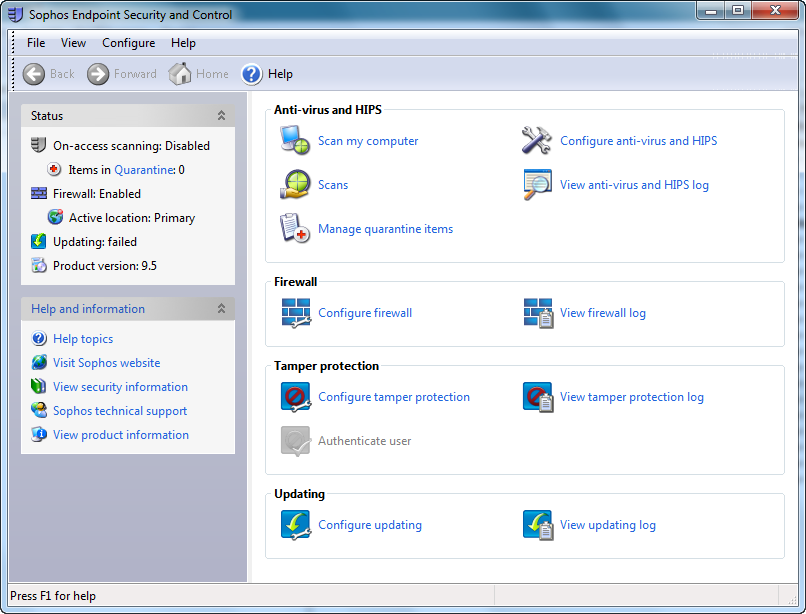806x614 pixels.
Task: Open the View menu
Action: (73, 43)
